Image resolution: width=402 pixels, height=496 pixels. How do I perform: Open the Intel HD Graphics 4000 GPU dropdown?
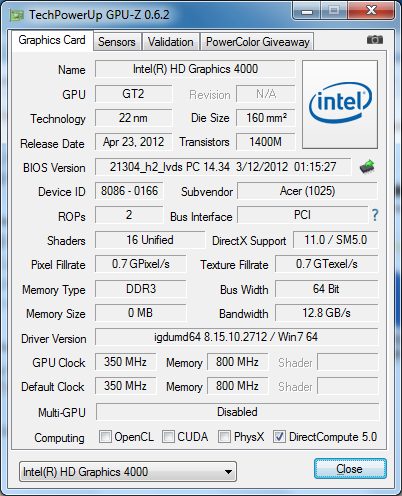point(128,472)
